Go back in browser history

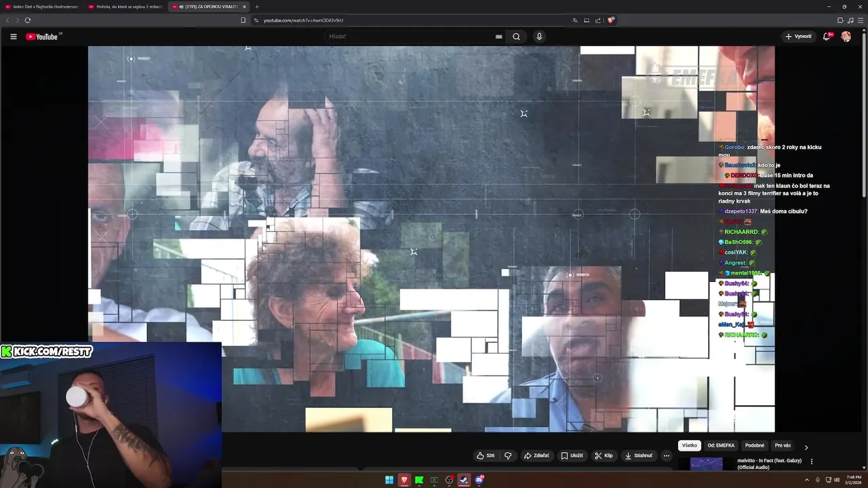(x=7, y=20)
